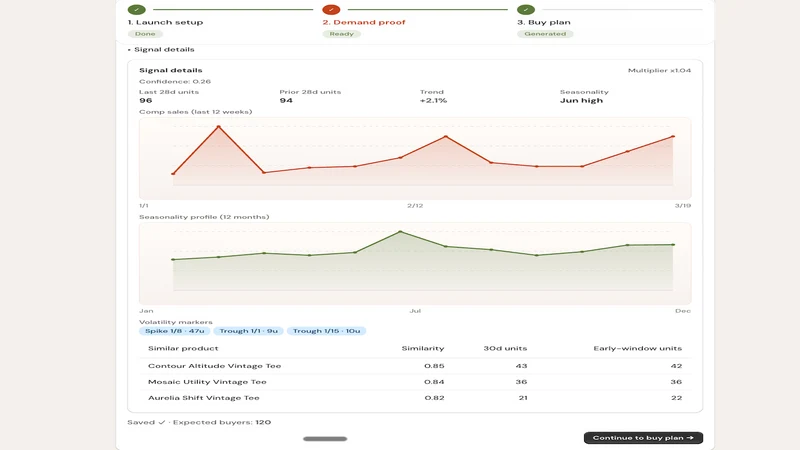This screenshot has width=800, height=450.
Task: Select the Aurelia Shift Vintage Tee row
Action: coord(415,397)
